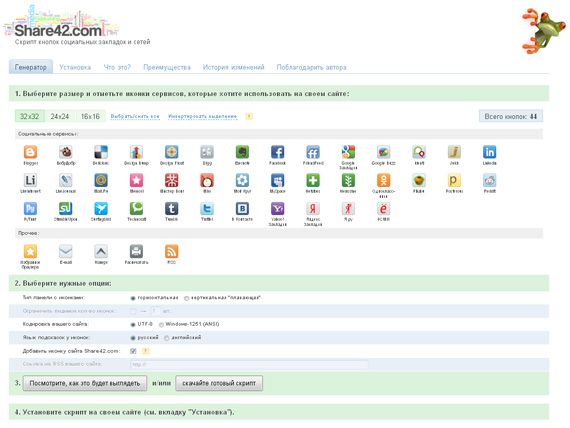
Task: Select the LiveJournal pencil icon
Action: 65,180
